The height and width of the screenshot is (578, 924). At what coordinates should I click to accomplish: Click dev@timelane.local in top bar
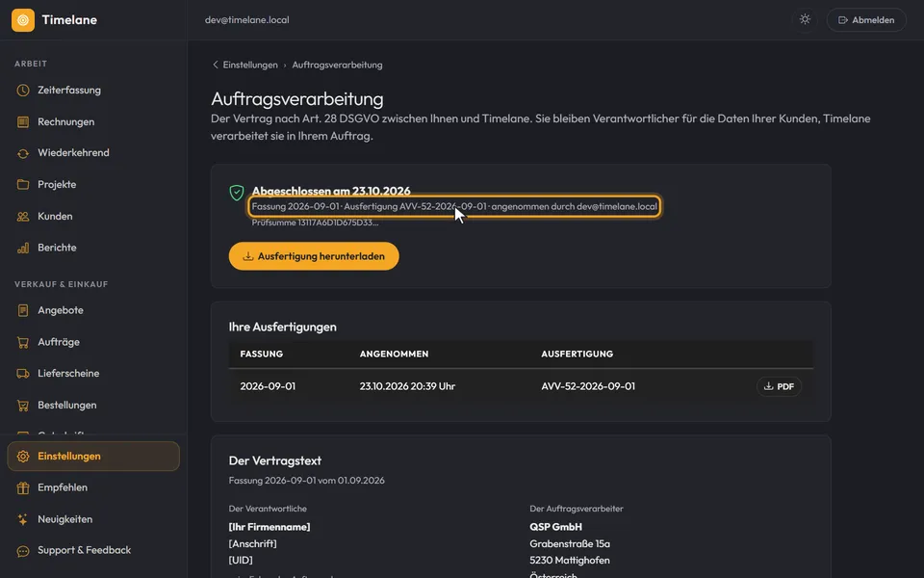tap(247, 20)
